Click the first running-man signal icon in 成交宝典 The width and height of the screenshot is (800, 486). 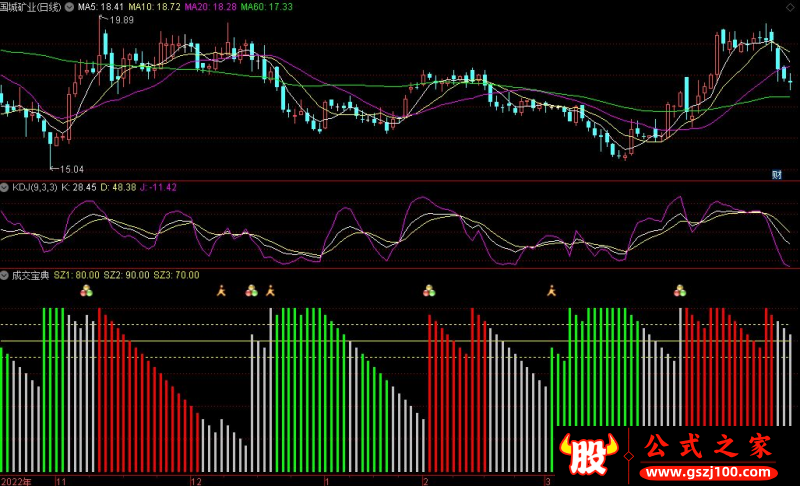pos(221,291)
